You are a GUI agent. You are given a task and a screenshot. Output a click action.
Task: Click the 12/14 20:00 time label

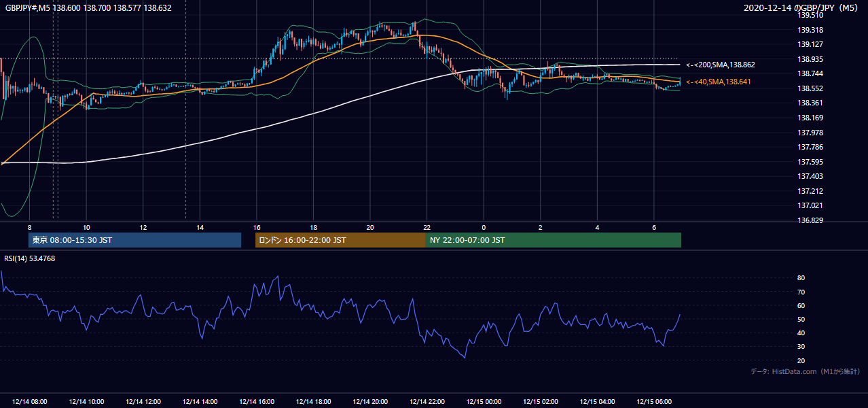(x=370, y=402)
